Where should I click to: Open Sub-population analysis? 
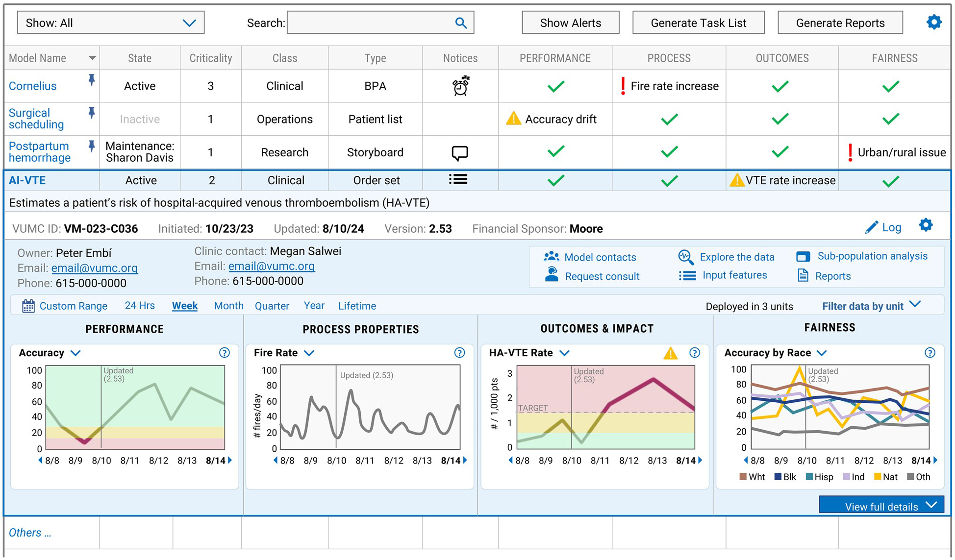click(862, 256)
